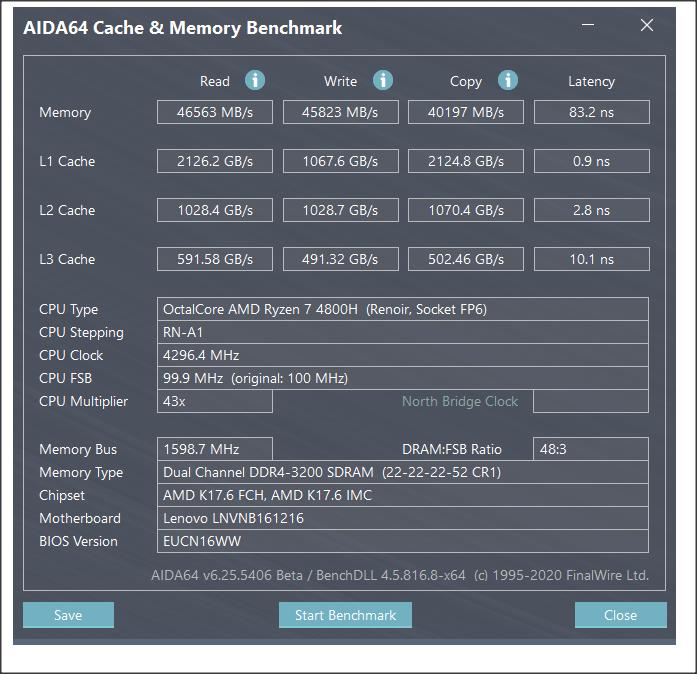
Task: Click the Write column header
Action: click(340, 81)
